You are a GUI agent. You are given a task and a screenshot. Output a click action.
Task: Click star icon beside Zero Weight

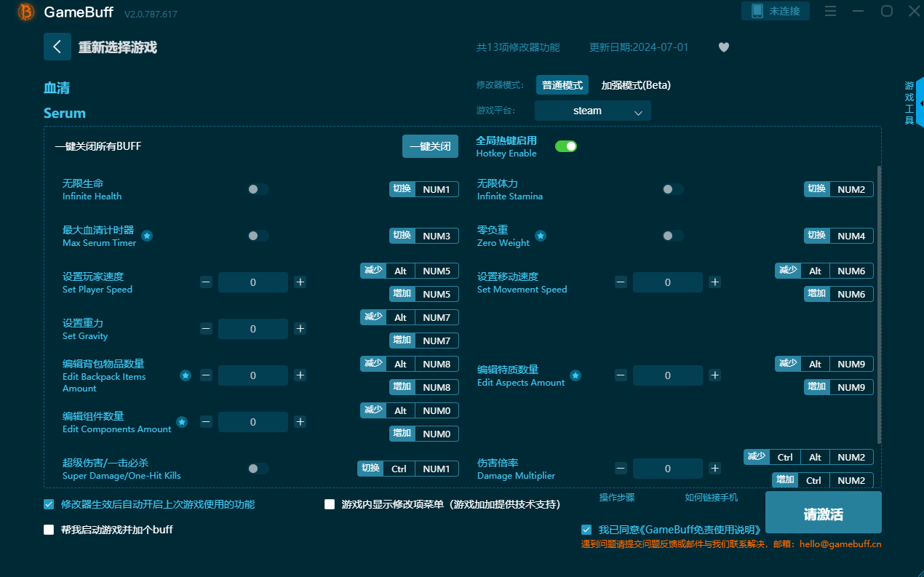pyautogui.click(x=541, y=236)
